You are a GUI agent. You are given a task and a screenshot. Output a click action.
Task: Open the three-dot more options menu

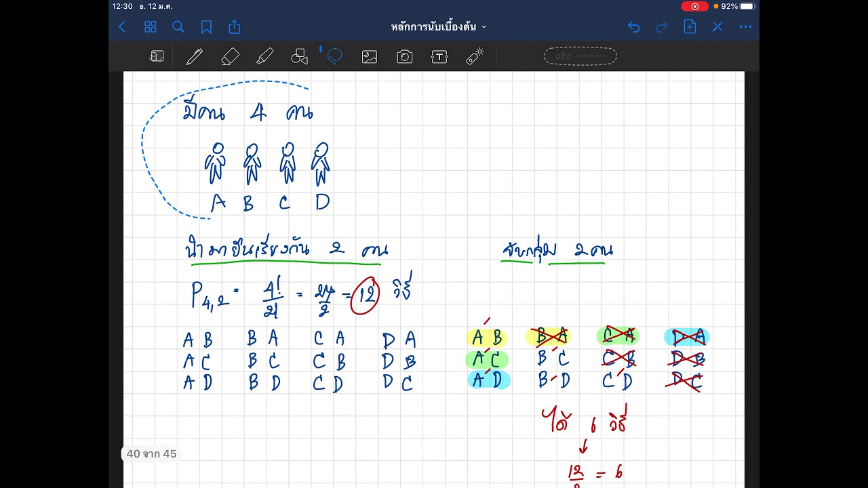746,27
